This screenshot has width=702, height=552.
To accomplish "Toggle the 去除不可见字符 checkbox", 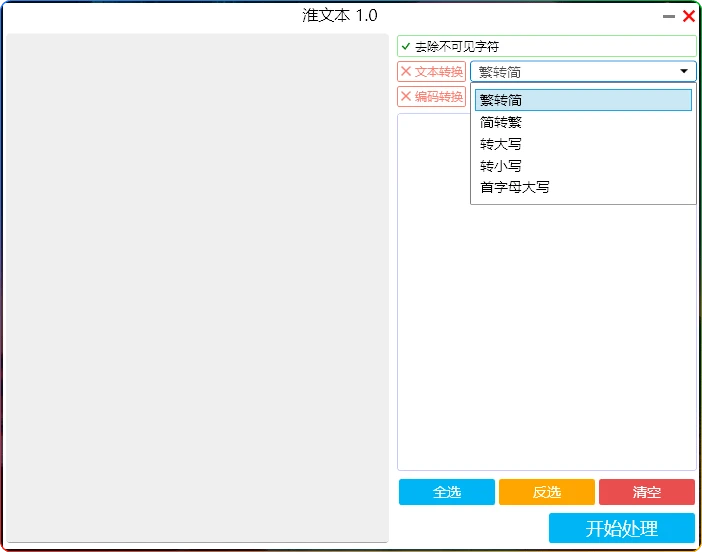I will [x=546, y=46].
